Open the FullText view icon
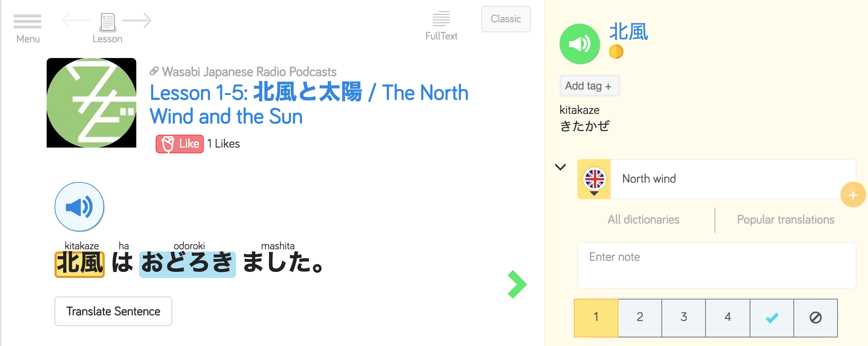This screenshot has width=868, height=346. coord(441,19)
